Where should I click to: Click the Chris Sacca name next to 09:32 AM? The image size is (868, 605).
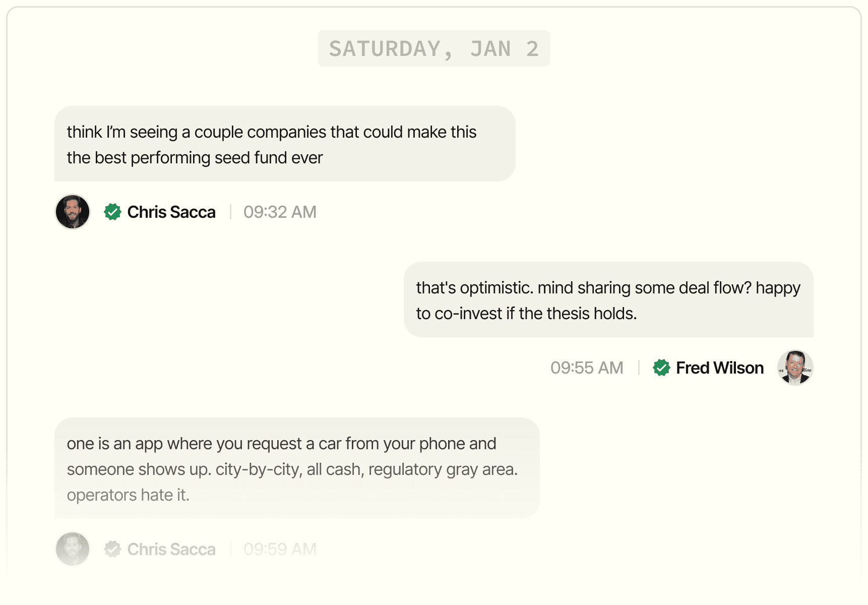pyautogui.click(x=171, y=212)
